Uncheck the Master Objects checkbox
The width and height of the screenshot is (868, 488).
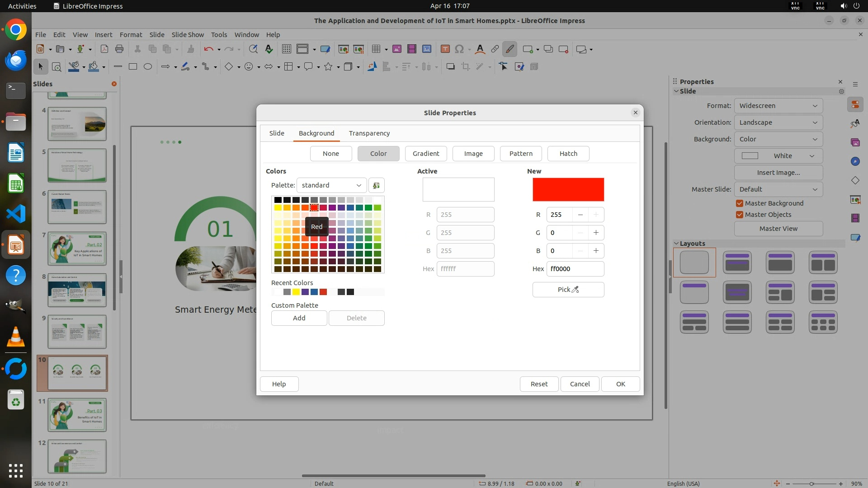pyautogui.click(x=740, y=215)
